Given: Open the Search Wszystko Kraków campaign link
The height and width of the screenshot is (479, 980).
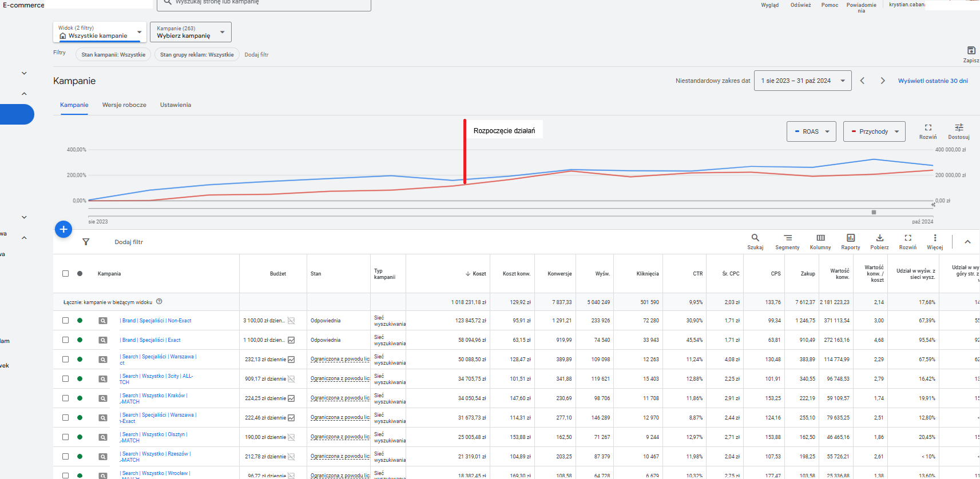Looking at the screenshot, I should coord(153,398).
